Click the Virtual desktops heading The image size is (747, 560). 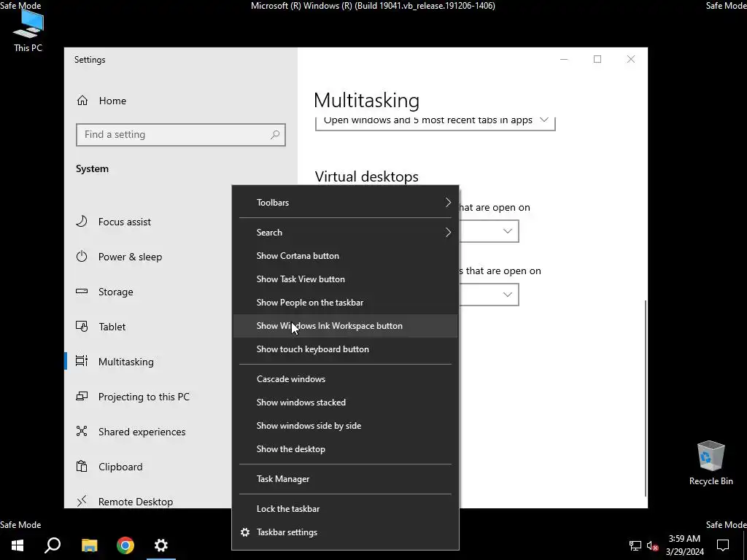(x=366, y=176)
